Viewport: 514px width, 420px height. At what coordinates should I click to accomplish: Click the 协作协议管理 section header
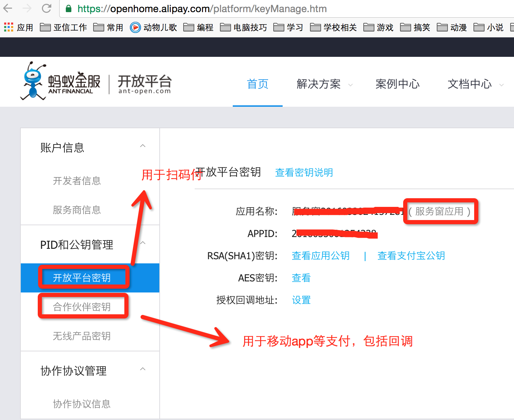pos(73,371)
